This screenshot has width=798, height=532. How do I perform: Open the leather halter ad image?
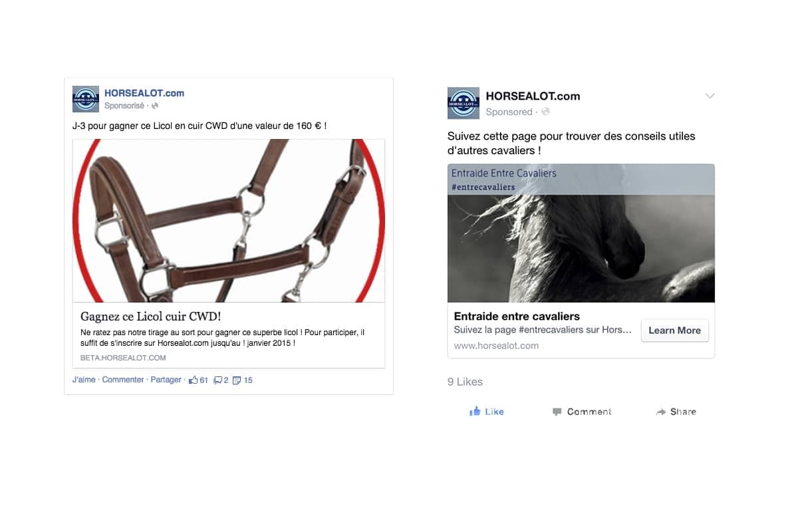[229, 221]
